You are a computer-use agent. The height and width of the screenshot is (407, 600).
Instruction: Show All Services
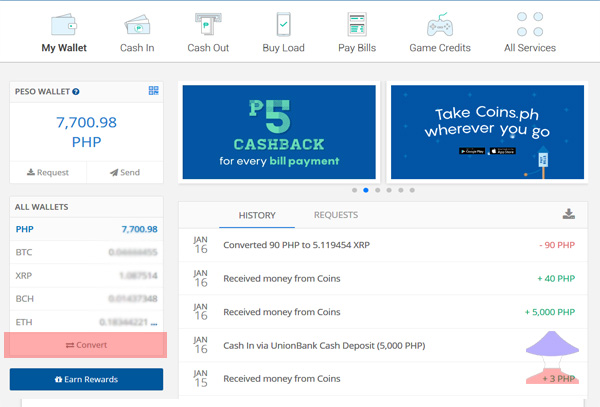pyautogui.click(x=530, y=34)
